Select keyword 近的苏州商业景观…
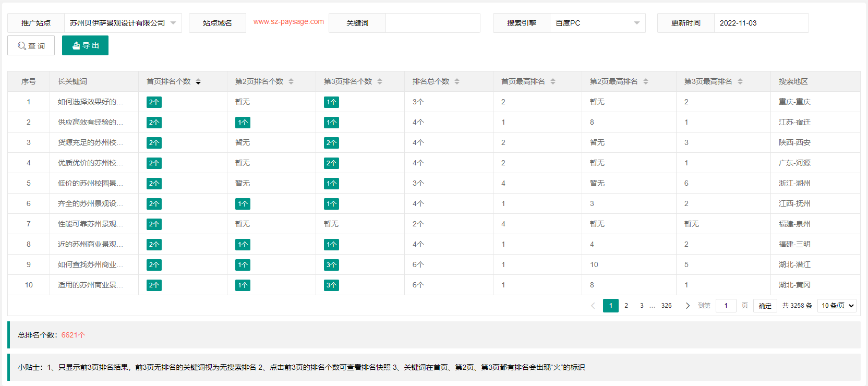Image resolution: width=868 pixels, height=386 pixels. 90,244
